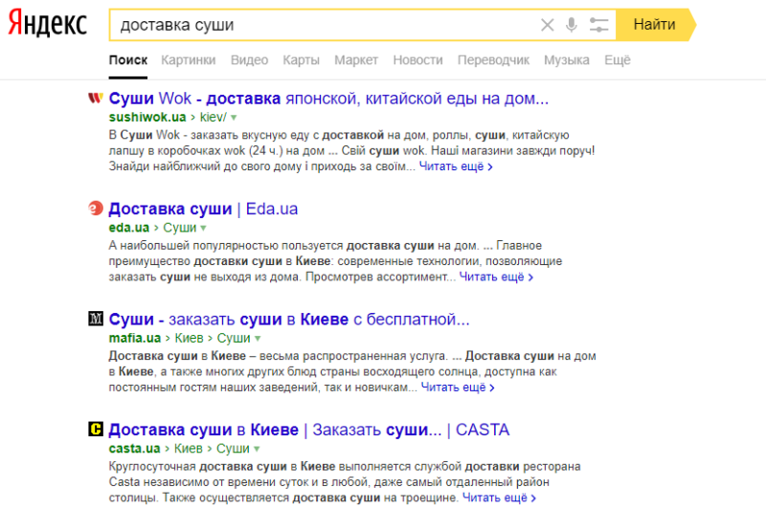Open Суши - заказать суши в Киеве title
The width and height of the screenshot is (766, 532).
(289, 320)
